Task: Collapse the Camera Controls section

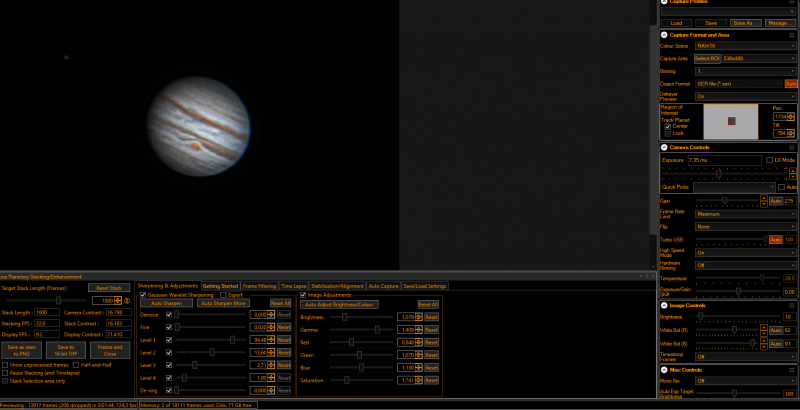Action: pos(664,147)
